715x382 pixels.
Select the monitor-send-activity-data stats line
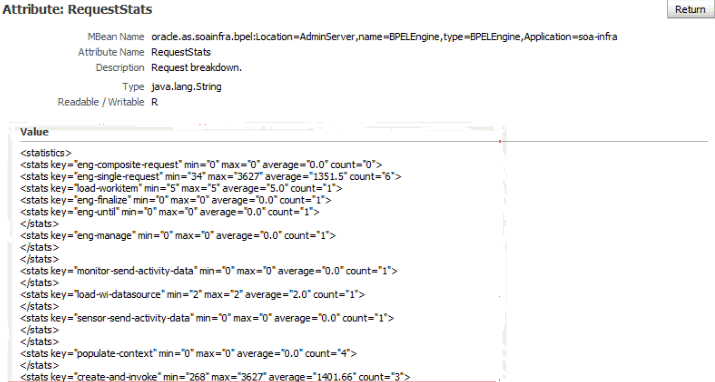[x=209, y=271]
